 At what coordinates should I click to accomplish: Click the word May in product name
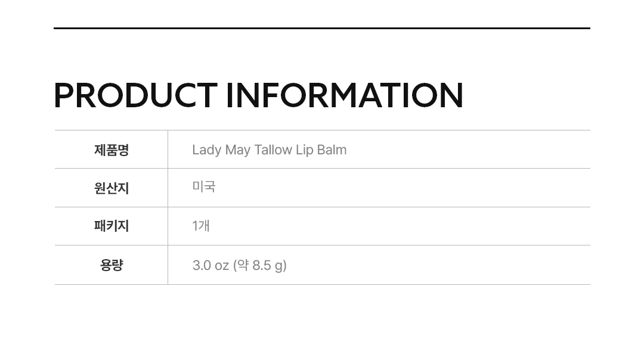[237, 150]
